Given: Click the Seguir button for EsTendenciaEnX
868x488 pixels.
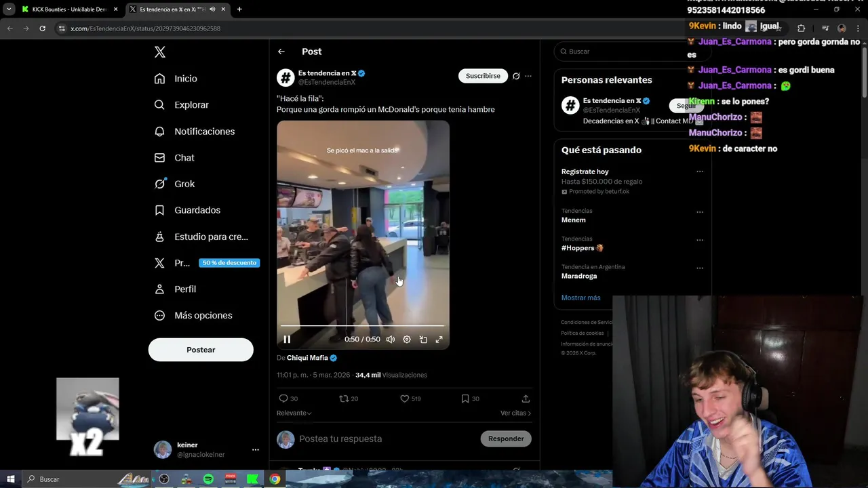Looking at the screenshot, I should click(x=686, y=106).
